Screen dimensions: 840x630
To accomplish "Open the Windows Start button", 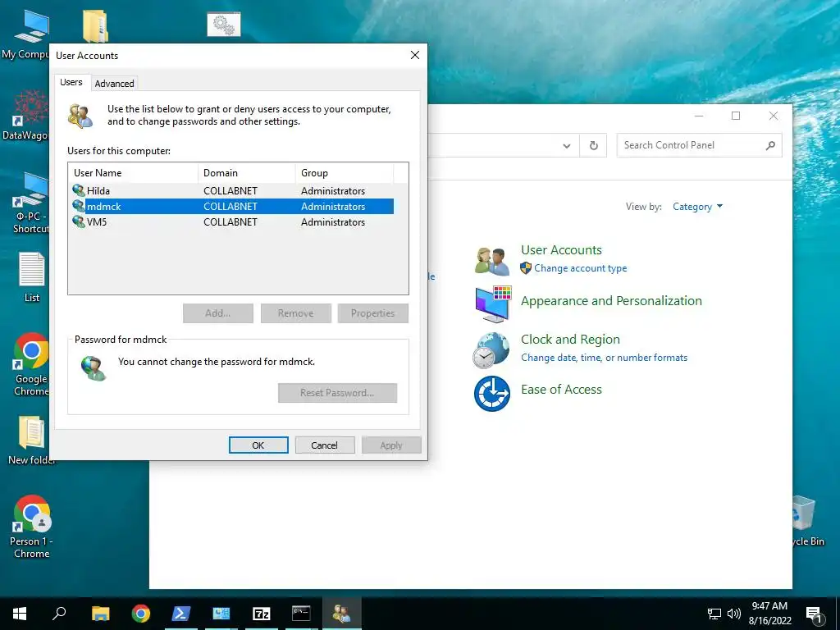I will tap(20, 614).
